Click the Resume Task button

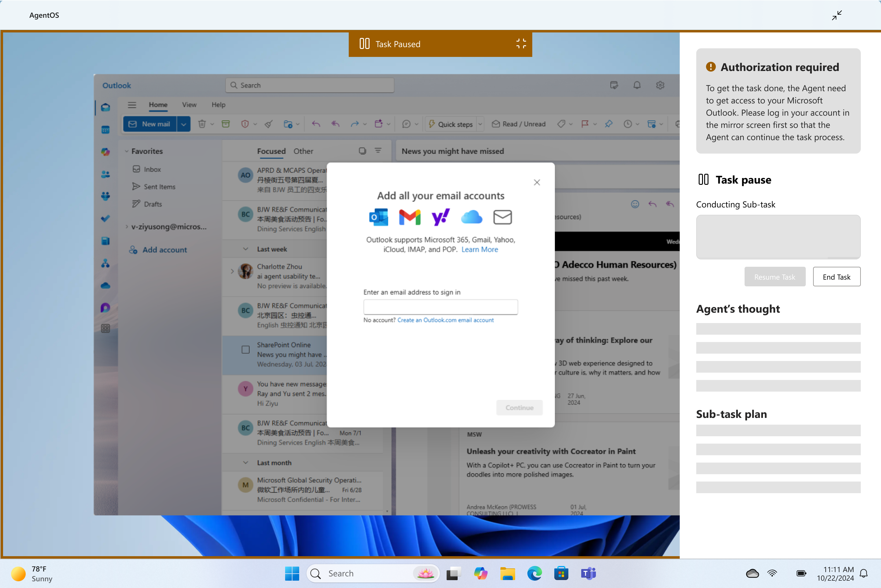775,277
